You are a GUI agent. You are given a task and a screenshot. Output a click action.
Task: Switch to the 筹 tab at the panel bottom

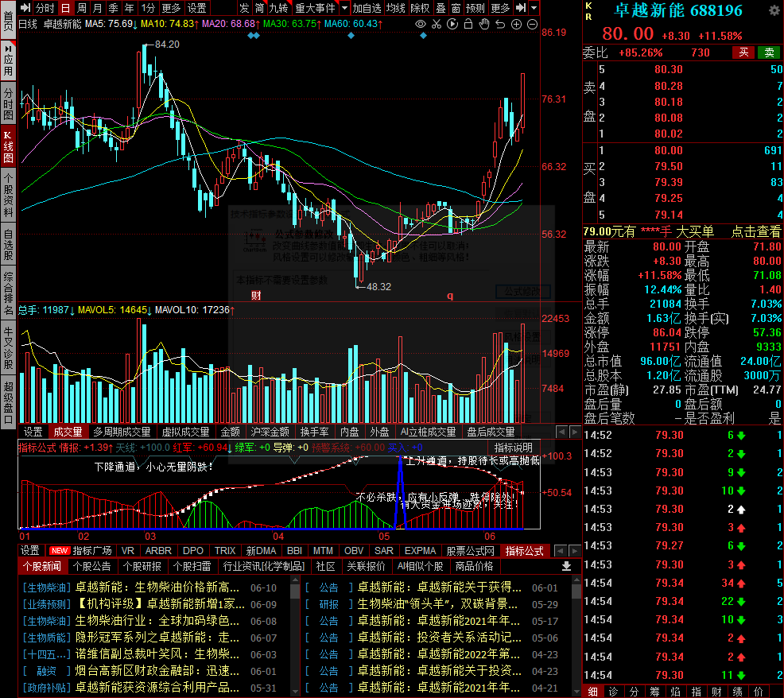[654, 691]
